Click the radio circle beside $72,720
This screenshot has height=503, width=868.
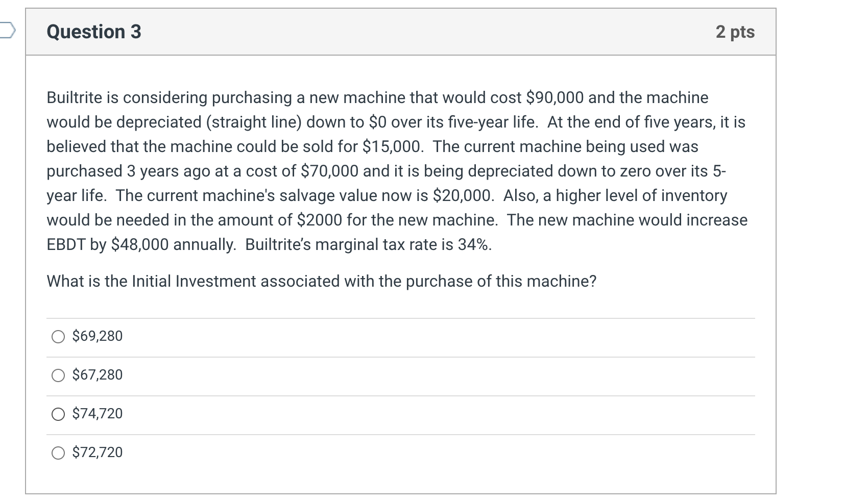tap(58, 452)
